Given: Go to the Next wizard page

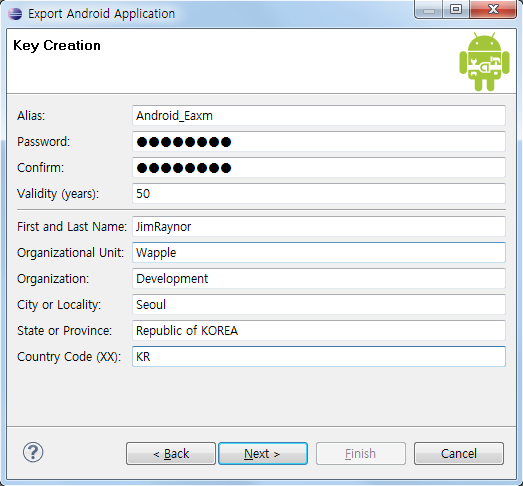Looking at the screenshot, I should click(263, 454).
